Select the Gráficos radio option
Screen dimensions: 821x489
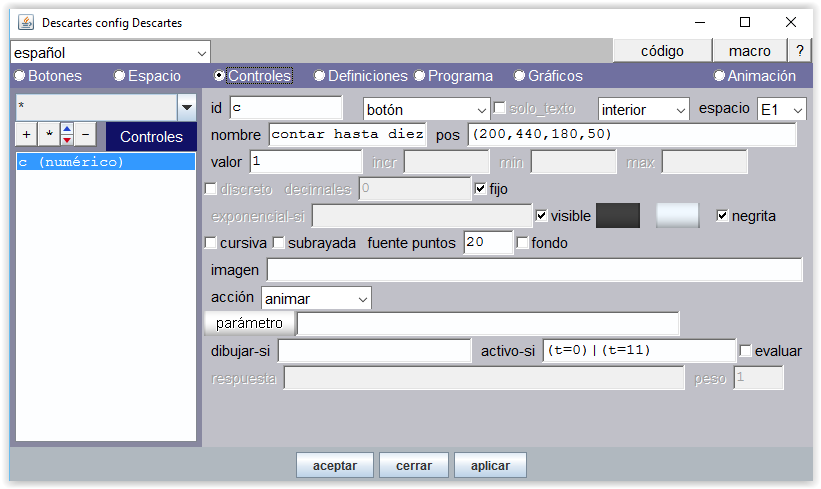pos(520,76)
